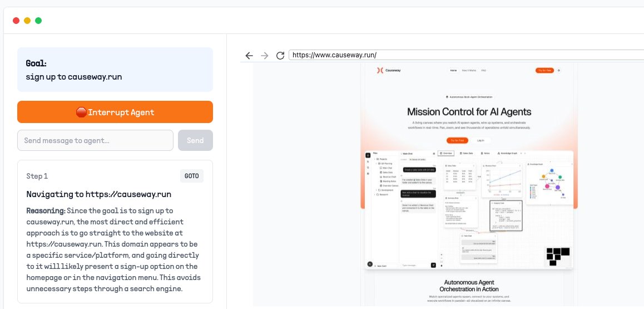Click the Causeway logo icon in page header

pos(380,70)
